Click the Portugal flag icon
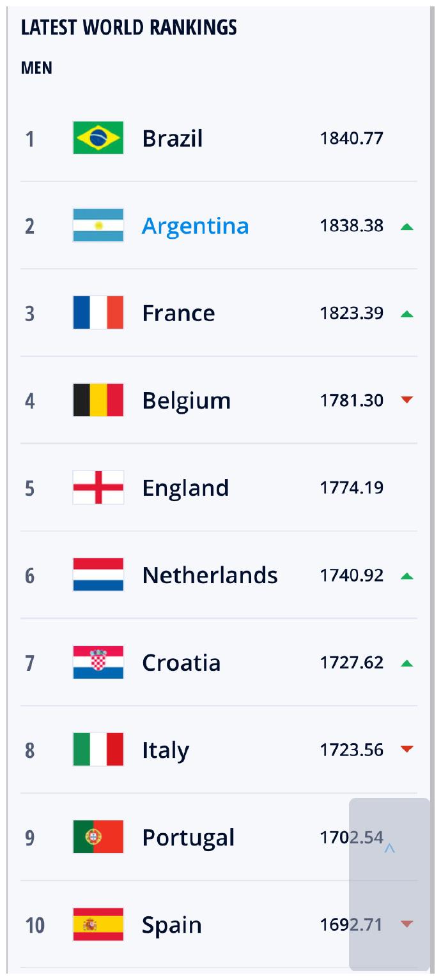The height and width of the screenshot is (980, 441). pyautogui.click(x=98, y=837)
